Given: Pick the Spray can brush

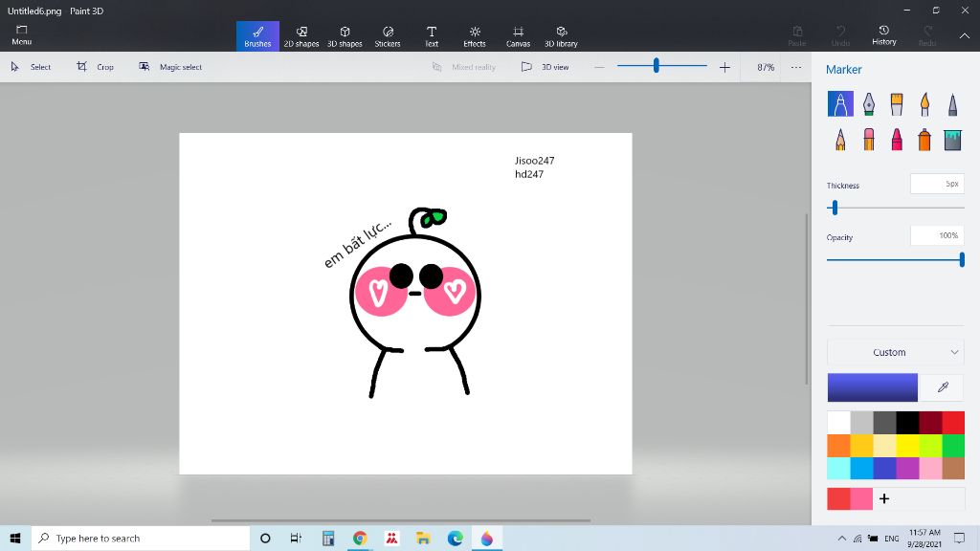Looking at the screenshot, I should [924, 140].
